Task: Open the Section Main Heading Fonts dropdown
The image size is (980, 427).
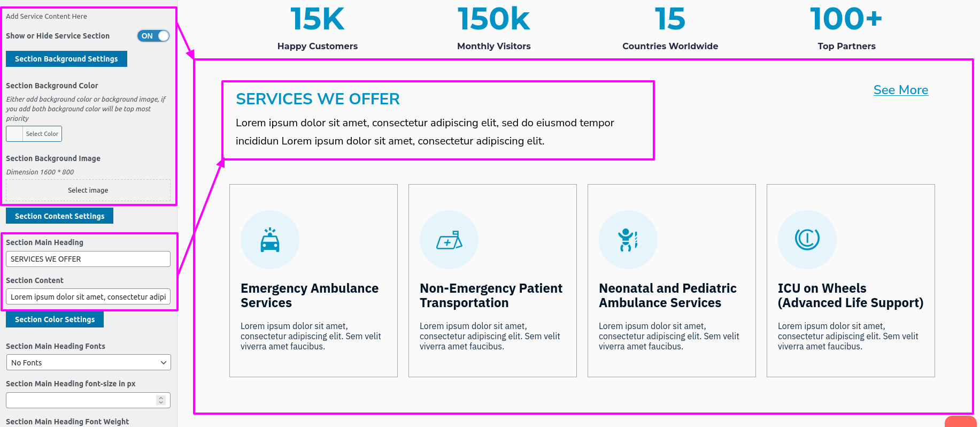Action: tap(88, 362)
